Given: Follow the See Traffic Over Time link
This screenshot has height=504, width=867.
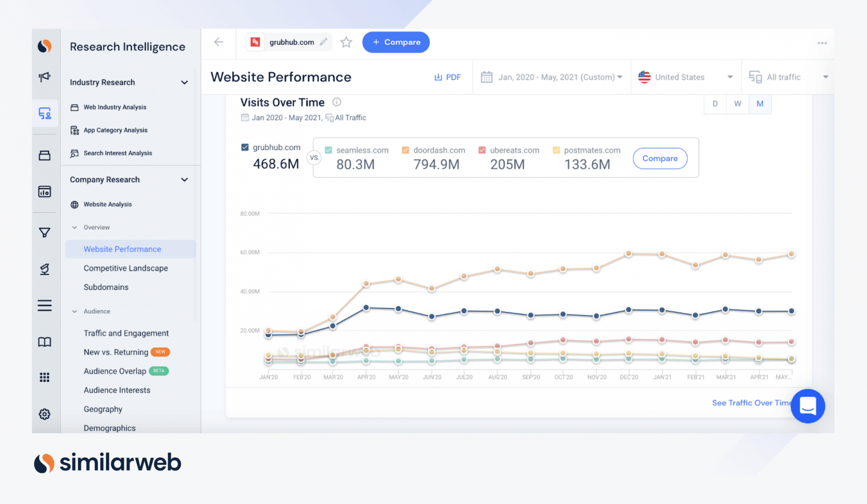Looking at the screenshot, I should (752, 402).
